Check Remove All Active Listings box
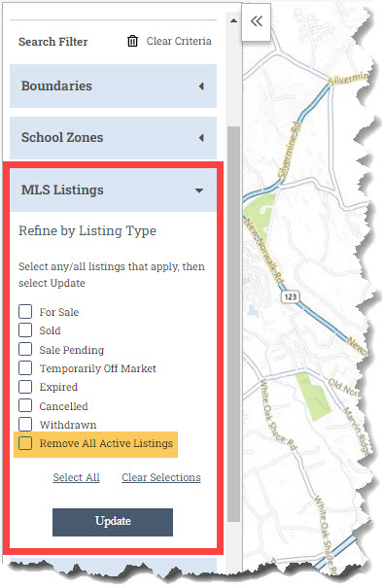The height and width of the screenshot is (588, 382). point(25,443)
